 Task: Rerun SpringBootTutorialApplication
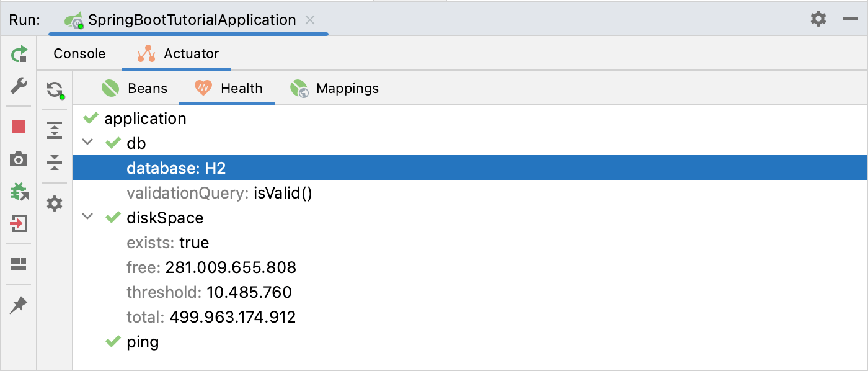pyautogui.click(x=19, y=54)
